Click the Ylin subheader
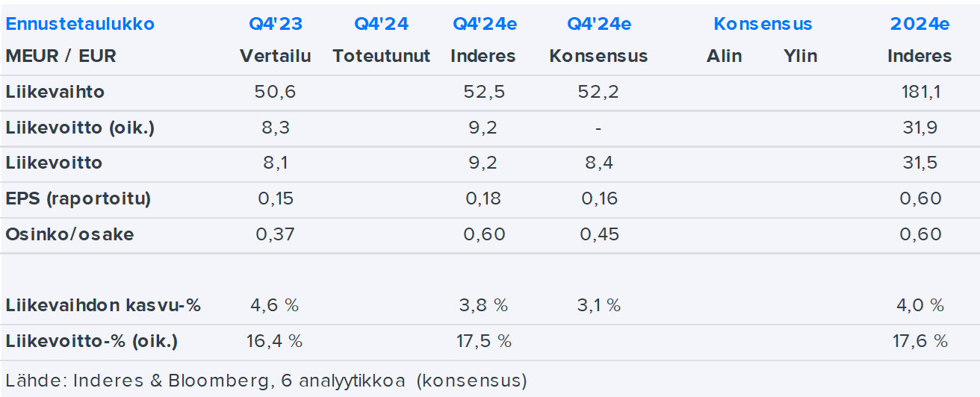980x397 pixels. point(801,56)
